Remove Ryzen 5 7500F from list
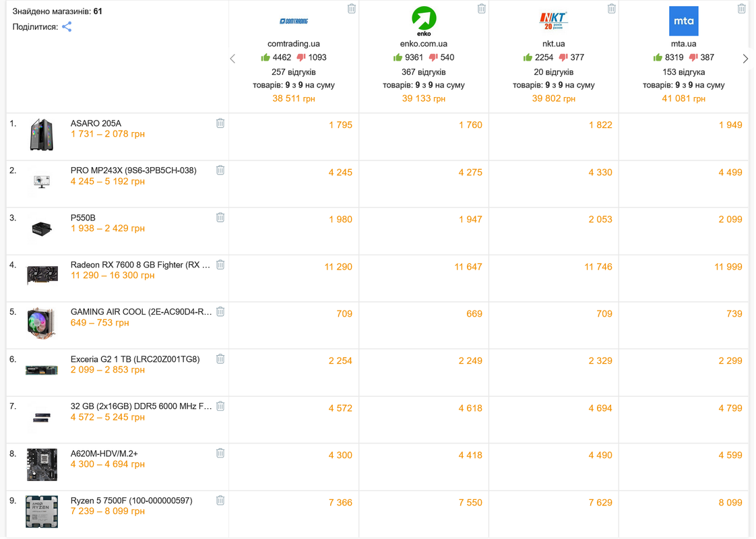The image size is (756, 539). (x=220, y=501)
